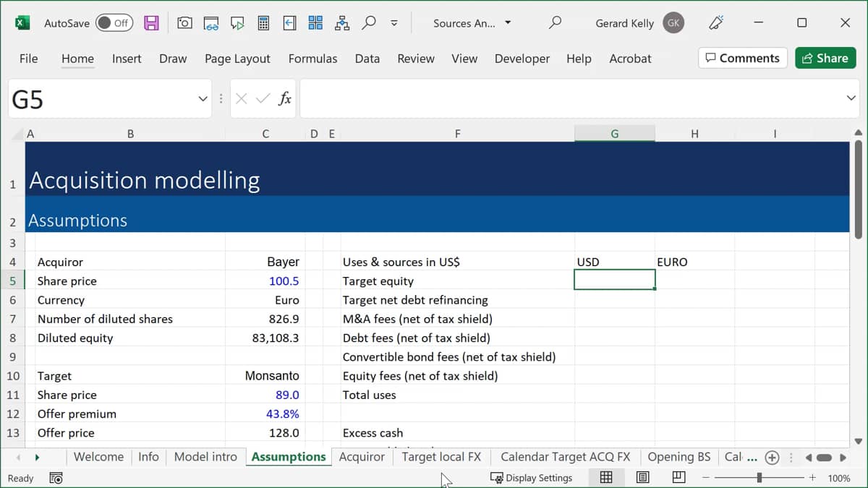Expand the Name Box dropdown arrow

[x=203, y=99]
